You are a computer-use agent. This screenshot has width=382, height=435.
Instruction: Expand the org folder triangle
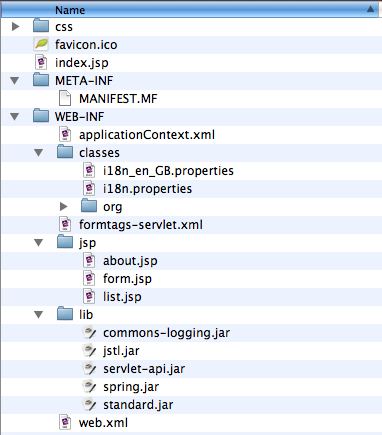click(x=63, y=206)
